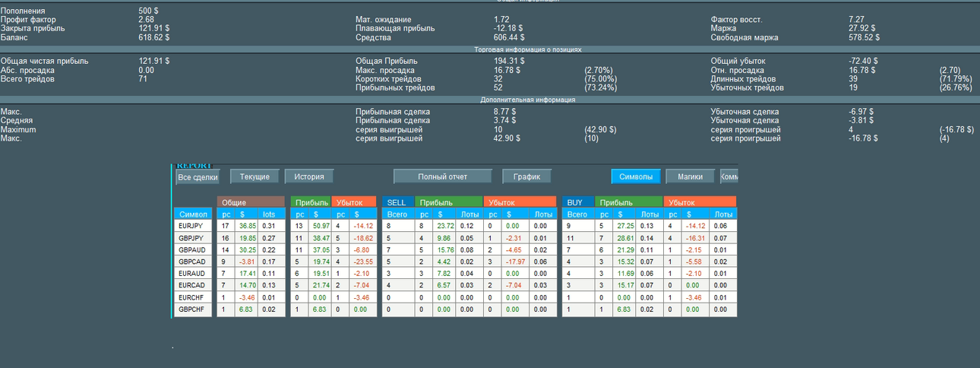980x368 pixels.
Task: Click the GBPJPY loss value -18.62
Action: (363, 238)
